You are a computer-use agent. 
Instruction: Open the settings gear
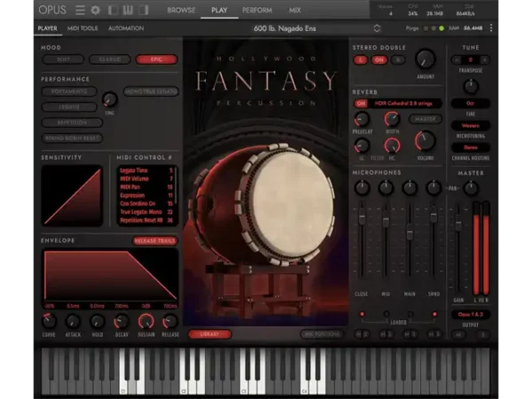point(96,10)
